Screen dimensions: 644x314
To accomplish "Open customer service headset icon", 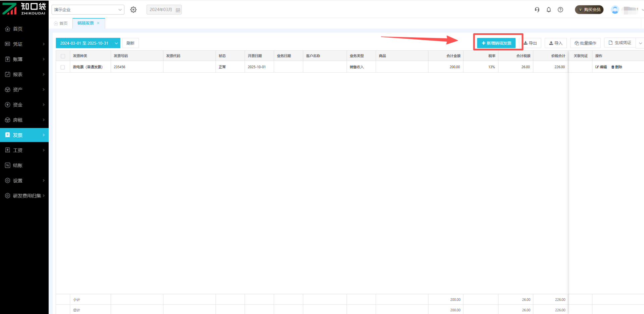I will [537, 10].
